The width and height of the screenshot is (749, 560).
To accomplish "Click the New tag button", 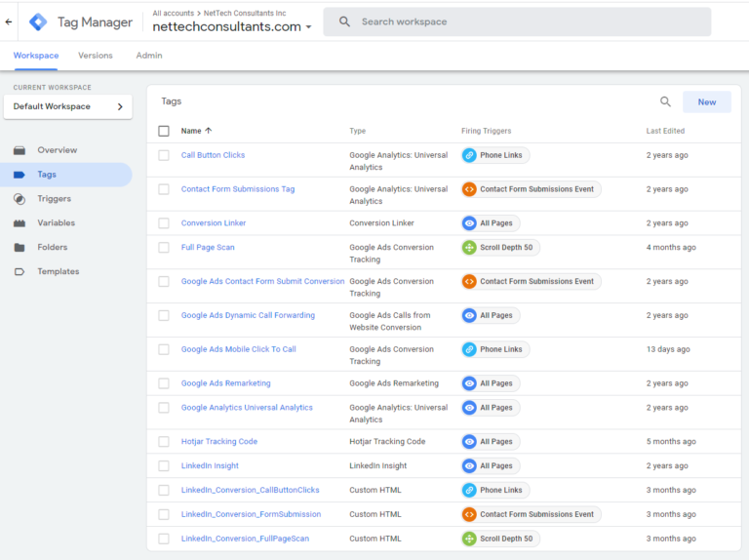I will (x=706, y=101).
